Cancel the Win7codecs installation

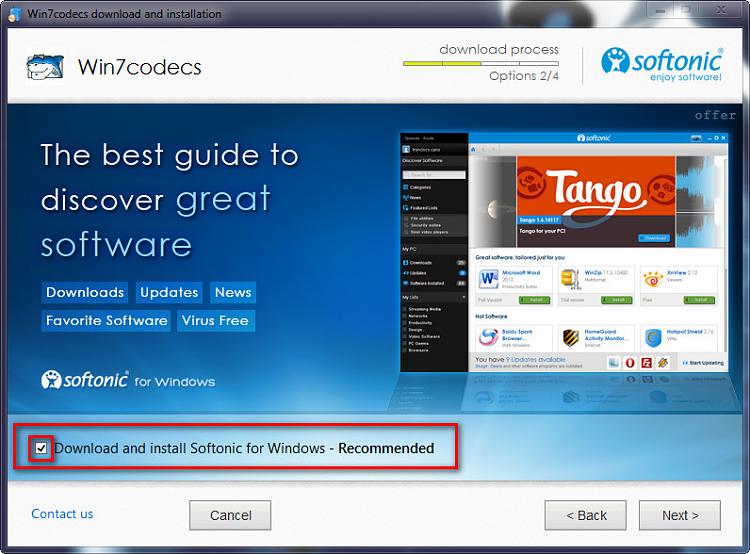coord(230,515)
